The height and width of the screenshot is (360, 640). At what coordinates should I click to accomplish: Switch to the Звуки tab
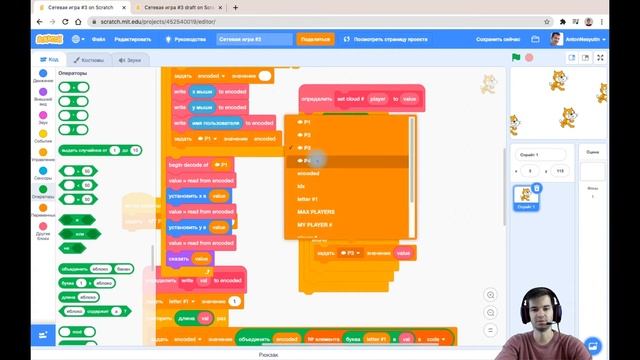point(130,60)
